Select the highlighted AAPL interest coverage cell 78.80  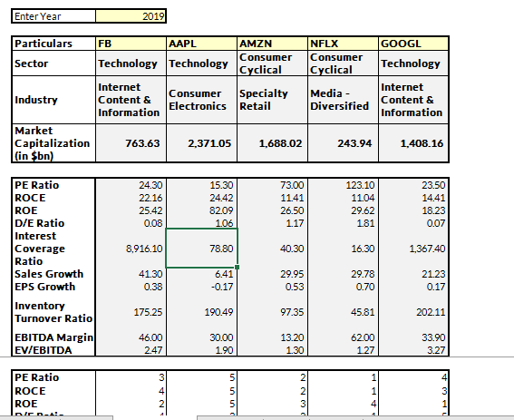201,249
